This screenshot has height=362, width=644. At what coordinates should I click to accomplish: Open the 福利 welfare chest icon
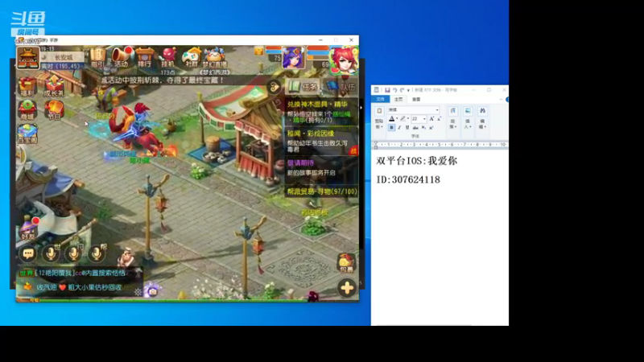click(x=27, y=86)
